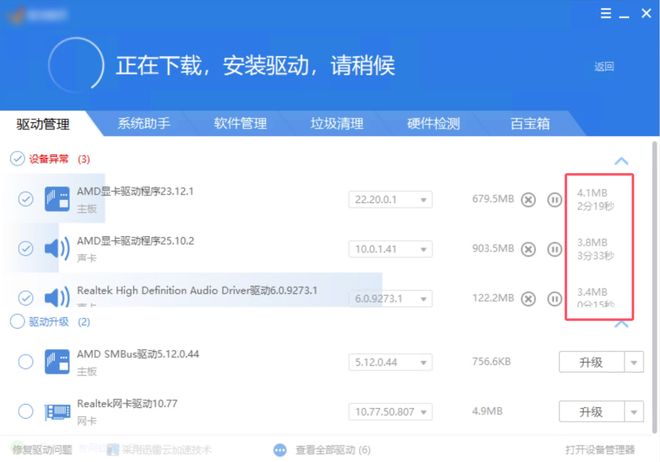
Task: Click 升级 for the AMD SMBus driver
Action: pos(591,362)
